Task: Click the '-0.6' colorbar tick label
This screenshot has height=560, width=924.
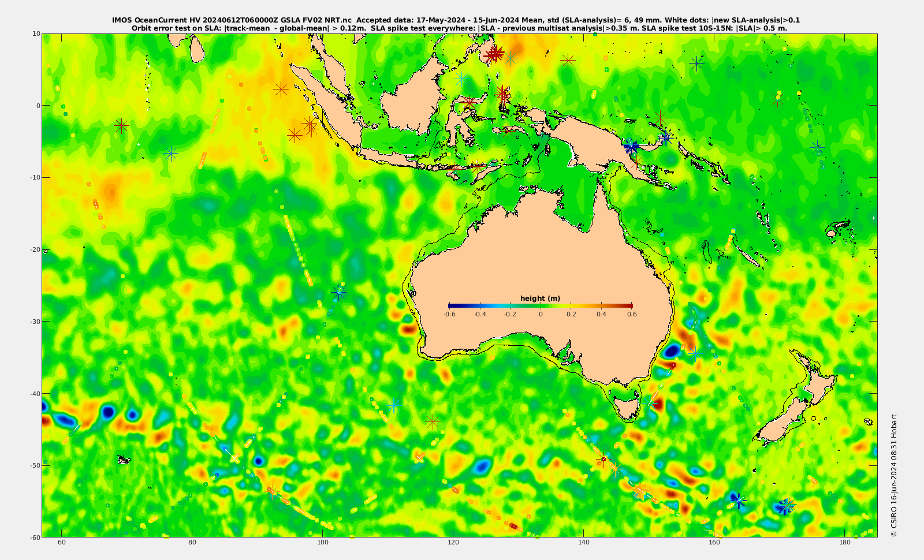Action: pyautogui.click(x=449, y=314)
